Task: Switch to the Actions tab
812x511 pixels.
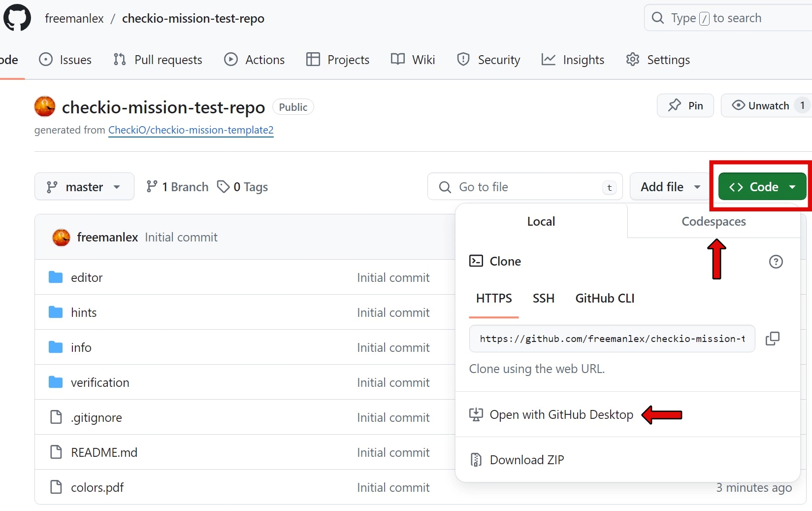Action: click(x=255, y=60)
